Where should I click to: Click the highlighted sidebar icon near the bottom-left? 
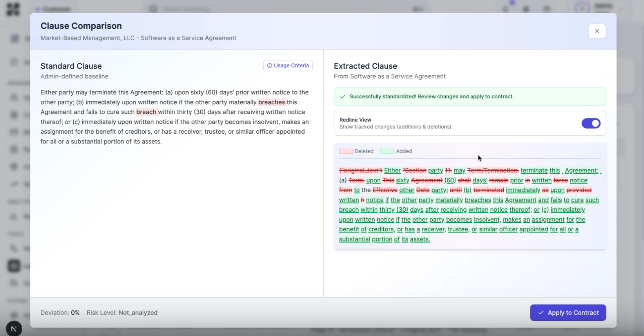coord(14,266)
